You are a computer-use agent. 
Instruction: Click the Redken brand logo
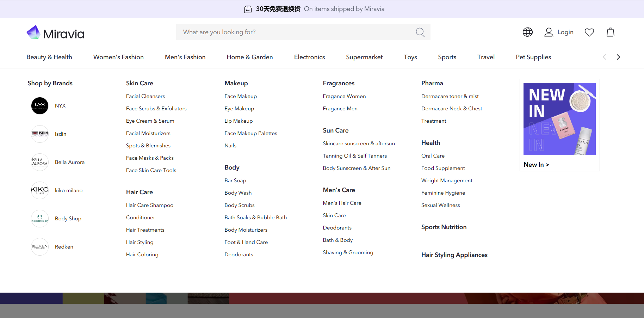coord(40,247)
